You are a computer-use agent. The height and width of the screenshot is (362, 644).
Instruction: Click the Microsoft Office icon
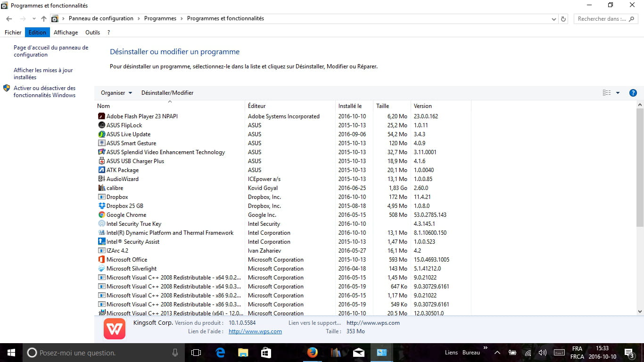click(x=101, y=260)
